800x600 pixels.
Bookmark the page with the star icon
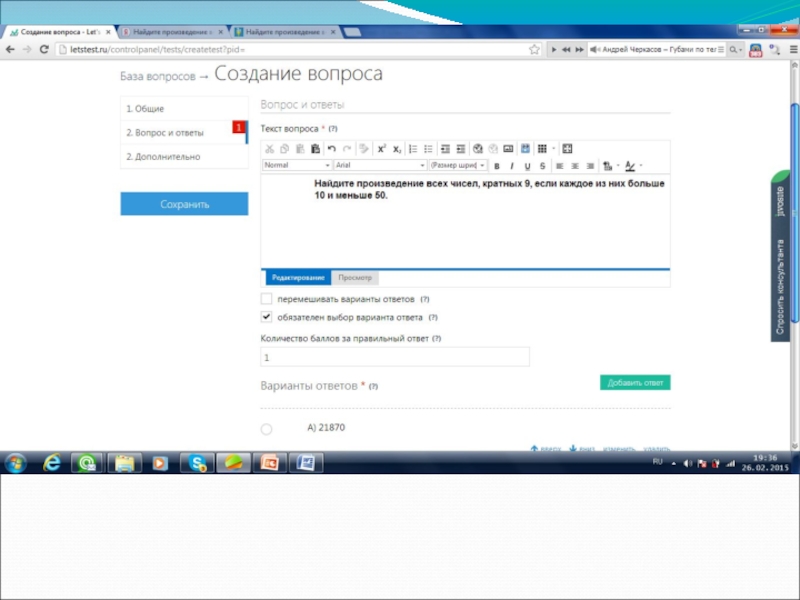click(x=534, y=49)
